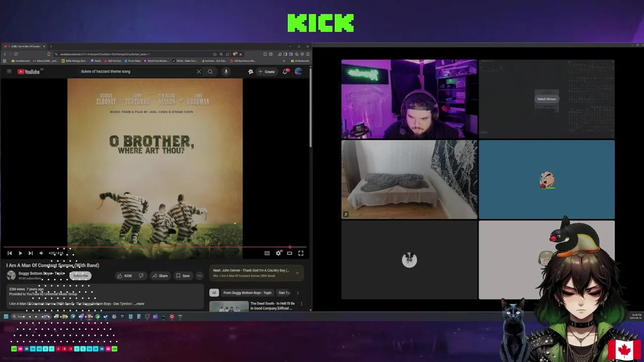Select the bedroom camera tile

click(409, 179)
